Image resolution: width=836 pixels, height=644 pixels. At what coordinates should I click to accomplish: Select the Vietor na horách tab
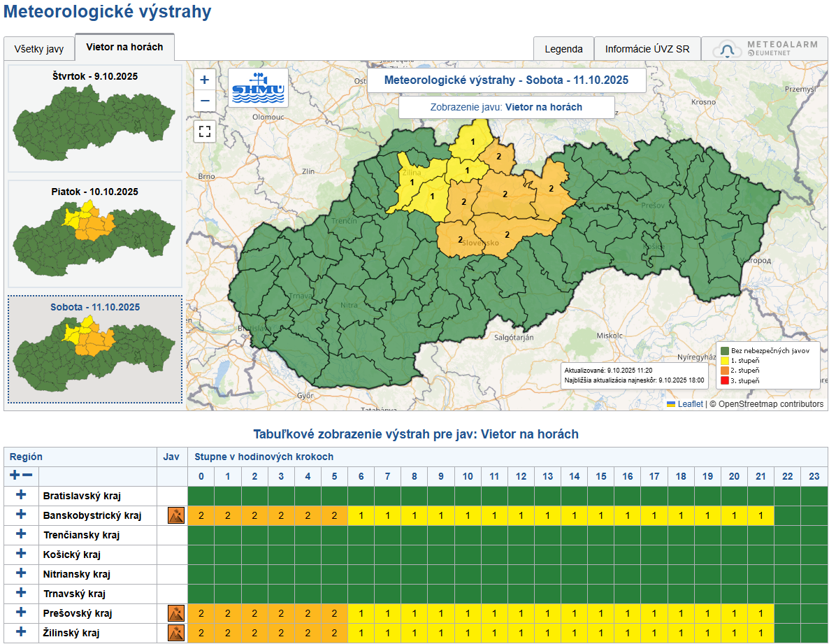[x=124, y=48]
